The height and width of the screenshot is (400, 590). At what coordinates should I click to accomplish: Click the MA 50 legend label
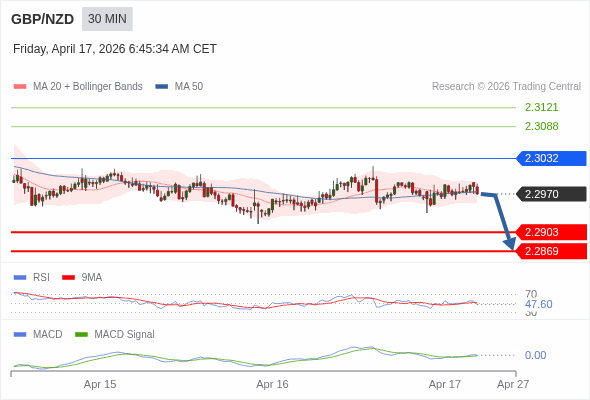tap(189, 87)
